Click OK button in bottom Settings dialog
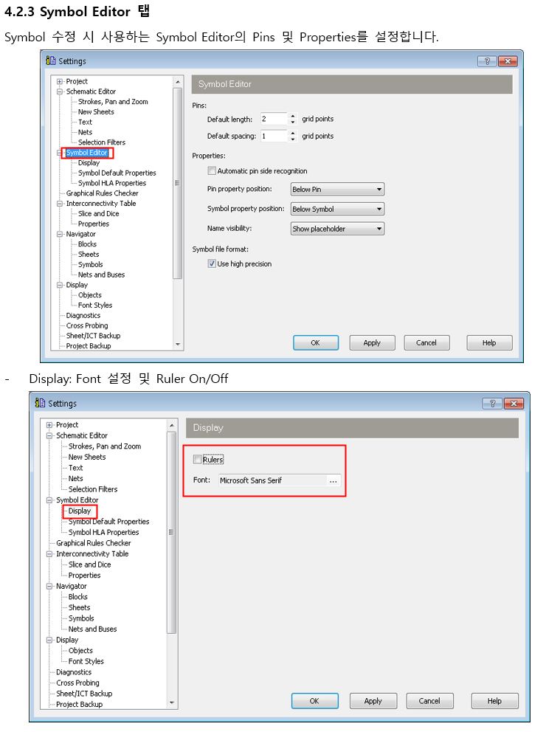Viewport: 560px width, 732px height. pyautogui.click(x=314, y=701)
